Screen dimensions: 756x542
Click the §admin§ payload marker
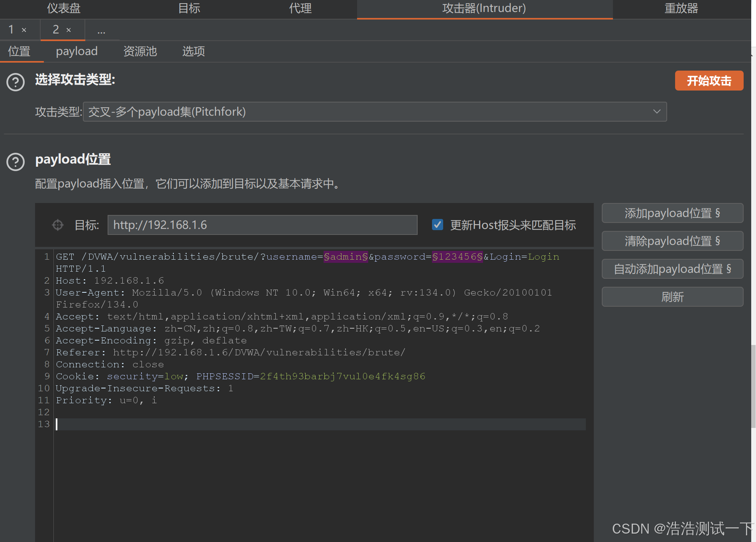pyautogui.click(x=346, y=257)
